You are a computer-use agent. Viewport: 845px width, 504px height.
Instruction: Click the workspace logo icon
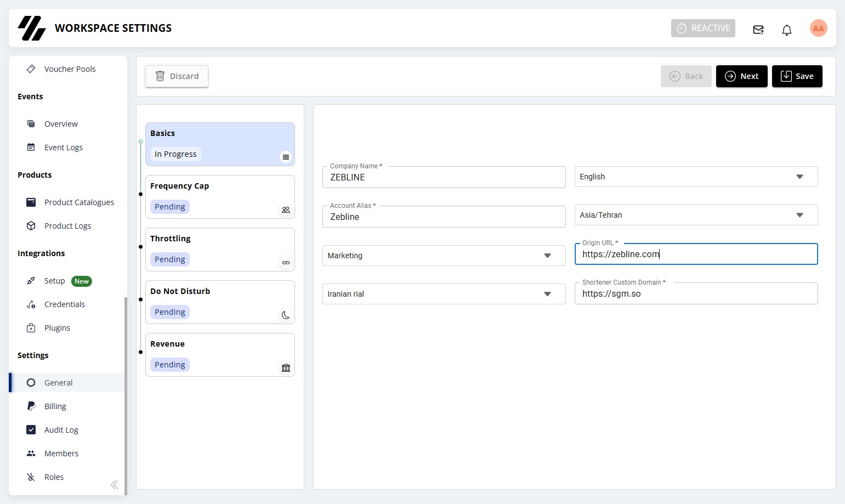32,28
